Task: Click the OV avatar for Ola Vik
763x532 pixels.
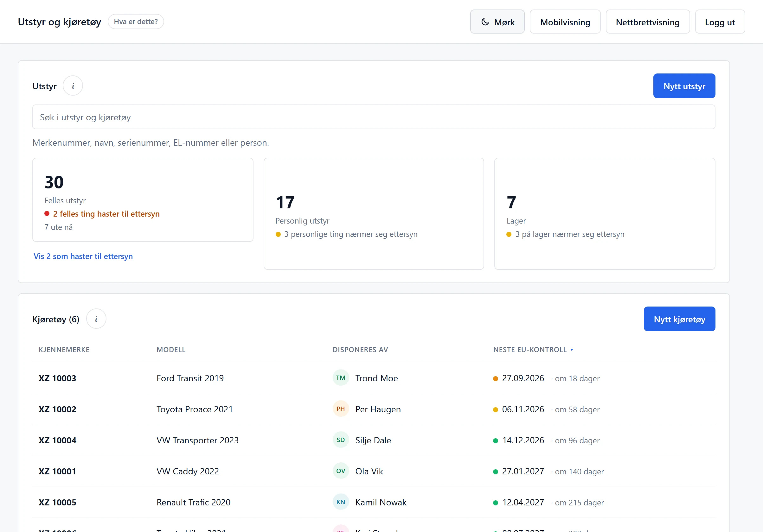Action: (340, 471)
